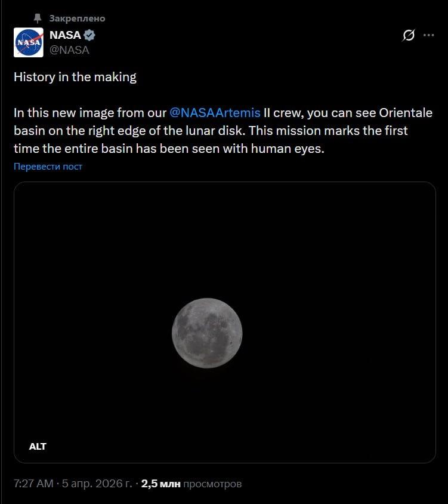Click the NASA display name
The image size is (448, 504).
click(65, 35)
